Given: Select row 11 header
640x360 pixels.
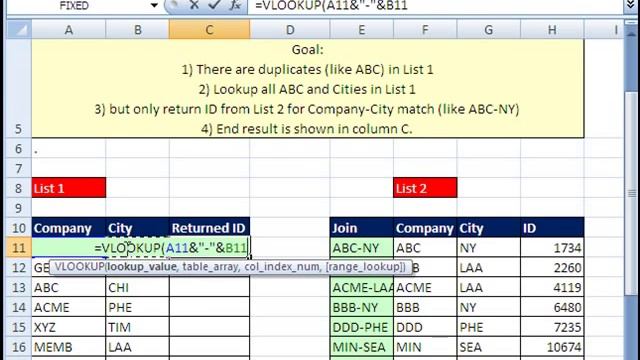Looking at the screenshot, I should 19,247.
